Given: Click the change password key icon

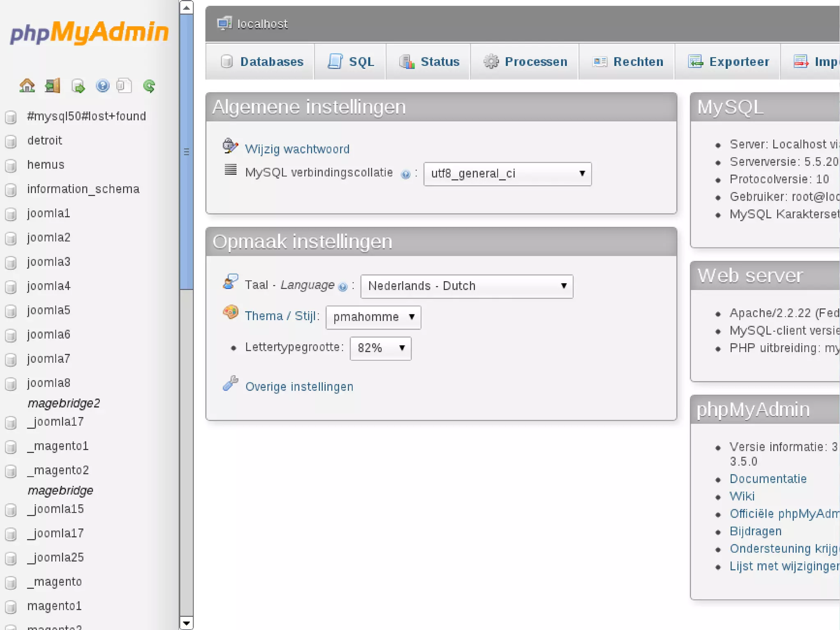Looking at the screenshot, I should click(230, 146).
